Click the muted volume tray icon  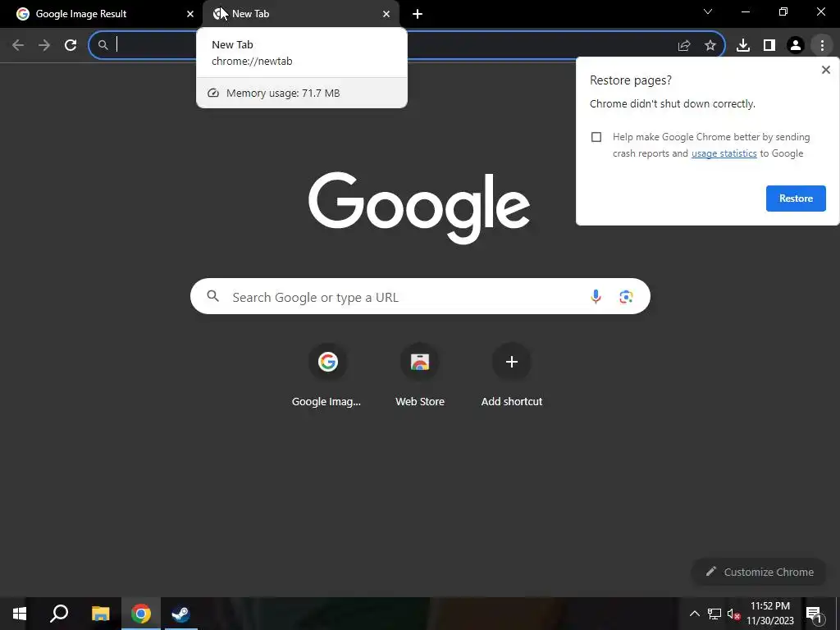click(733, 614)
